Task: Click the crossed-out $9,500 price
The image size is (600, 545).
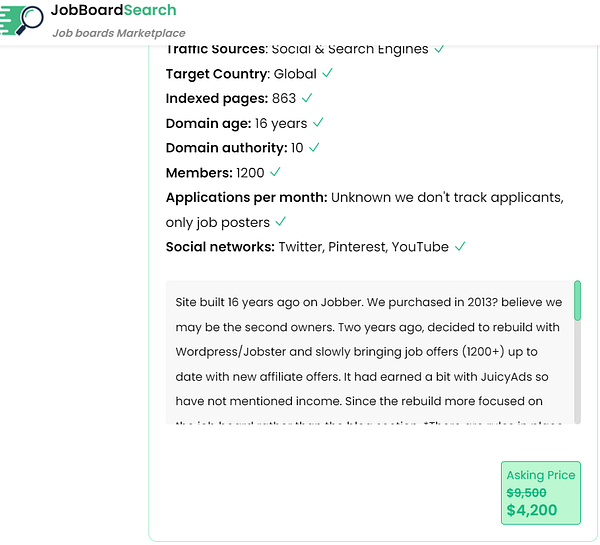Action: click(x=526, y=492)
